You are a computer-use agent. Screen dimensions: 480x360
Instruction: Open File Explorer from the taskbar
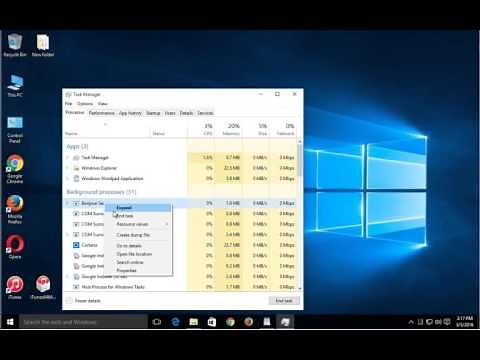tap(194, 322)
